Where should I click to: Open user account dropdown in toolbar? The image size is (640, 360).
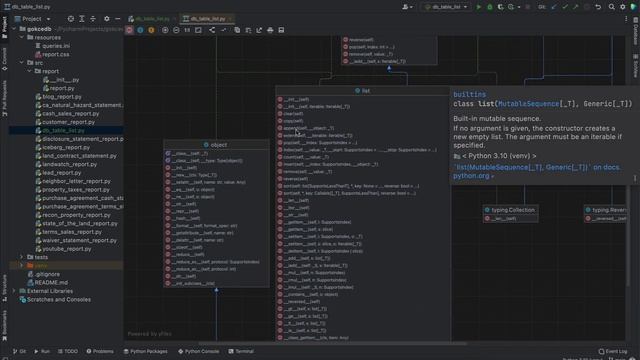[x=407, y=7]
